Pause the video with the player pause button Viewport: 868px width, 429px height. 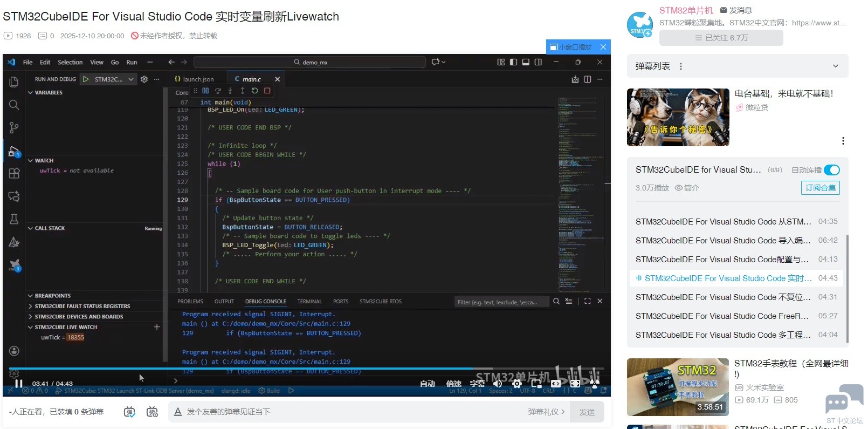point(19,384)
